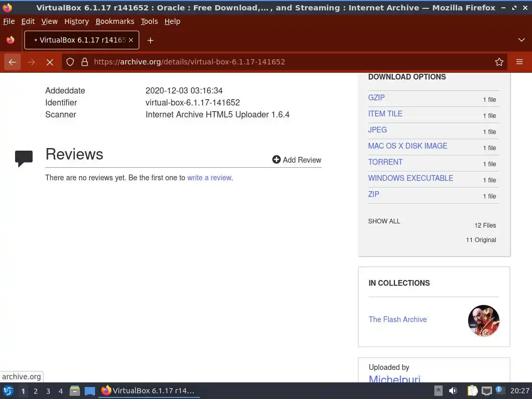Screen dimensions: 532x399
Task: List all tabs using the chevron dropdown
Action: coord(522,40)
